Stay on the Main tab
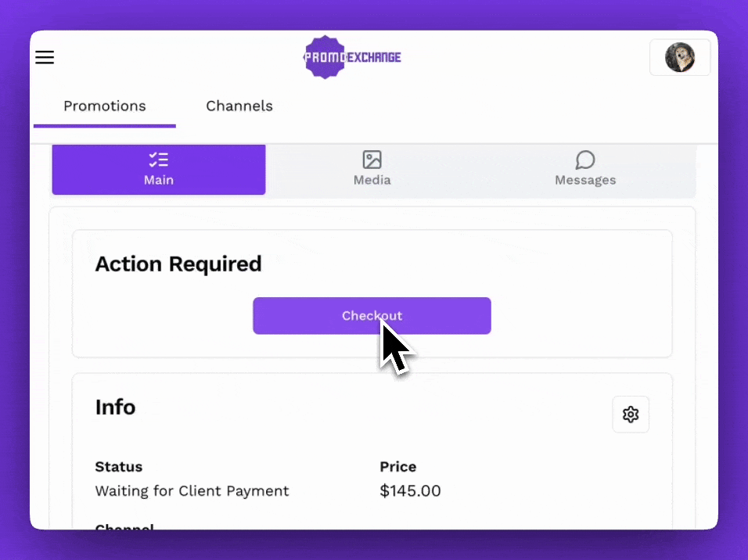748x560 pixels. [x=158, y=169]
